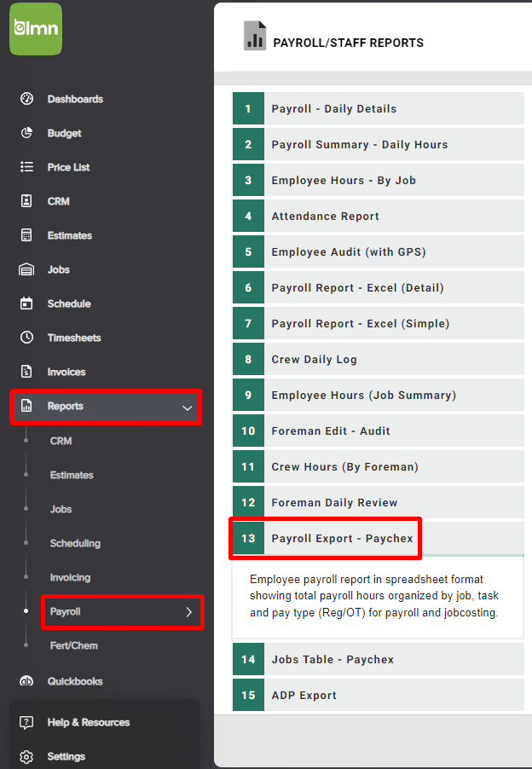Open Crew Hours (By Foreman) report
532x769 pixels.
point(378,466)
